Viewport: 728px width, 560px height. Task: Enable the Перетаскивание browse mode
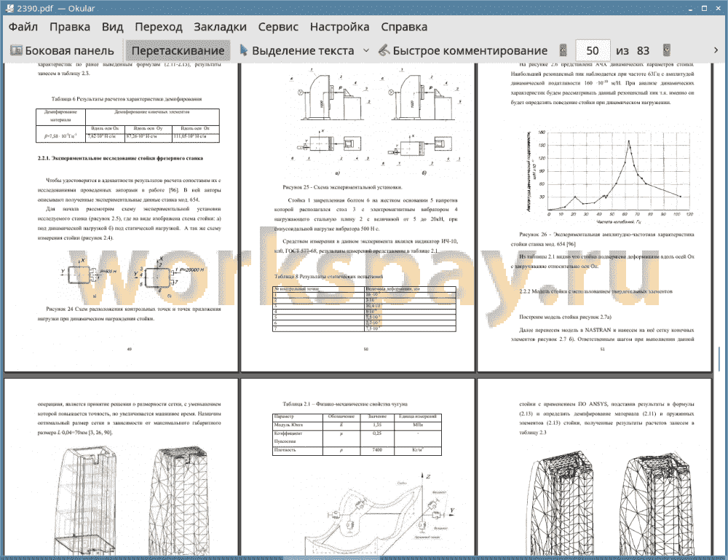tap(178, 50)
